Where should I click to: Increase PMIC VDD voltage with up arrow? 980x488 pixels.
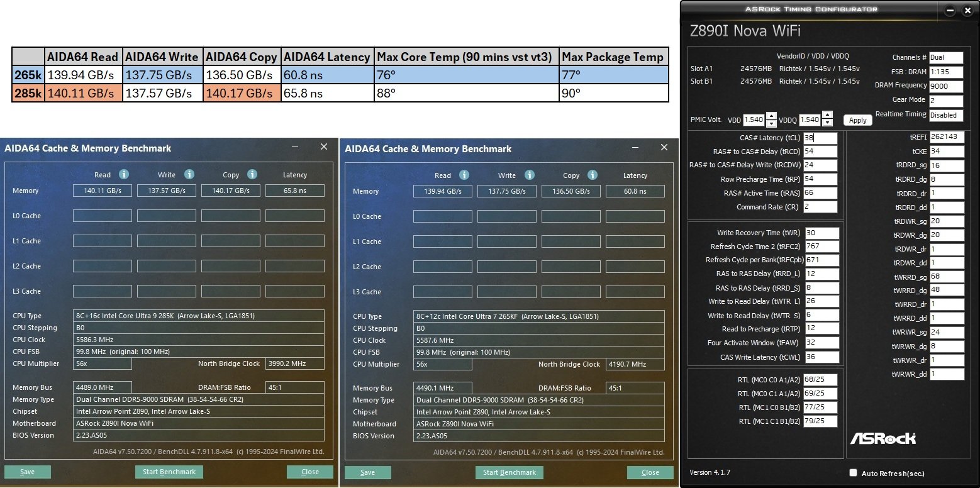tap(772, 116)
